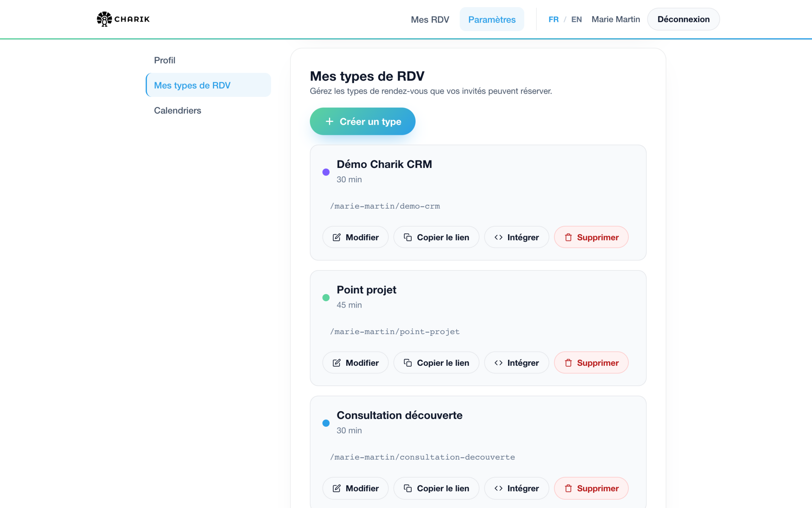Click the trash icon for Démo Charik CRM
The width and height of the screenshot is (812, 508).
point(568,237)
